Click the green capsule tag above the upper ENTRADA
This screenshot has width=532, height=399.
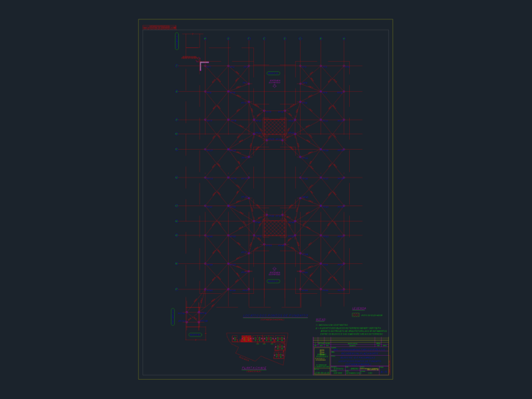coord(273,73)
